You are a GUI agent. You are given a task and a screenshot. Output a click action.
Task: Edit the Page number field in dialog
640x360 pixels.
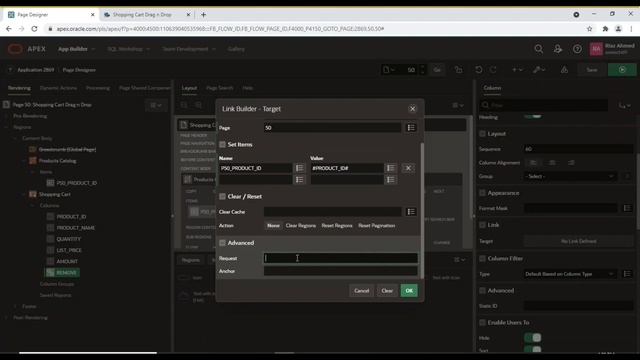[333, 128]
